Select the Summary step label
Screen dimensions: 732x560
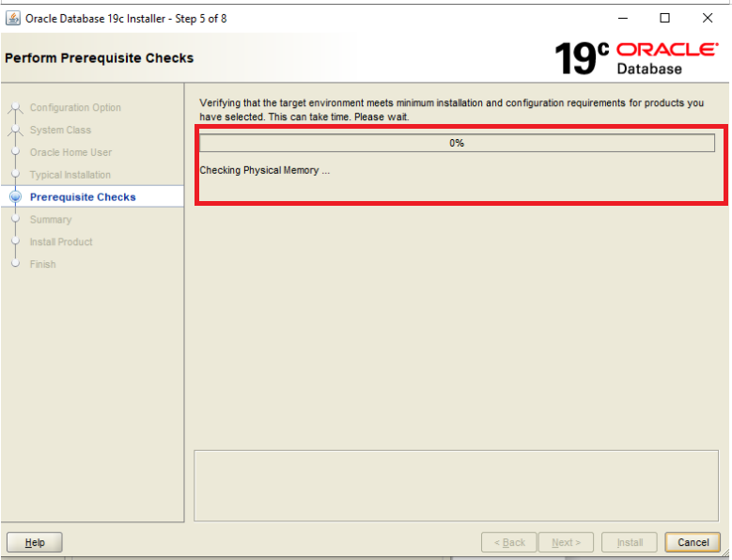coord(51,220)
